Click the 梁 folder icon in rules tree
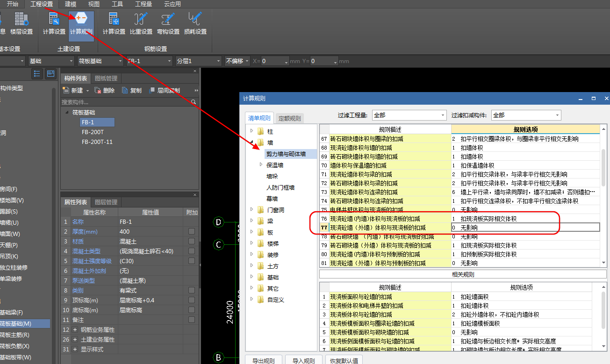 261,221
